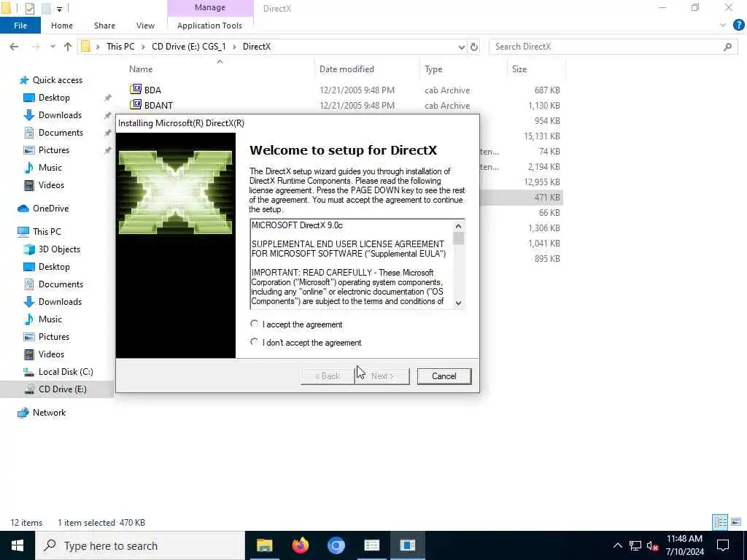Viewport: 747px width, 560px height.
Task: Switch to large icons view layout
Action: coord(736,522)
